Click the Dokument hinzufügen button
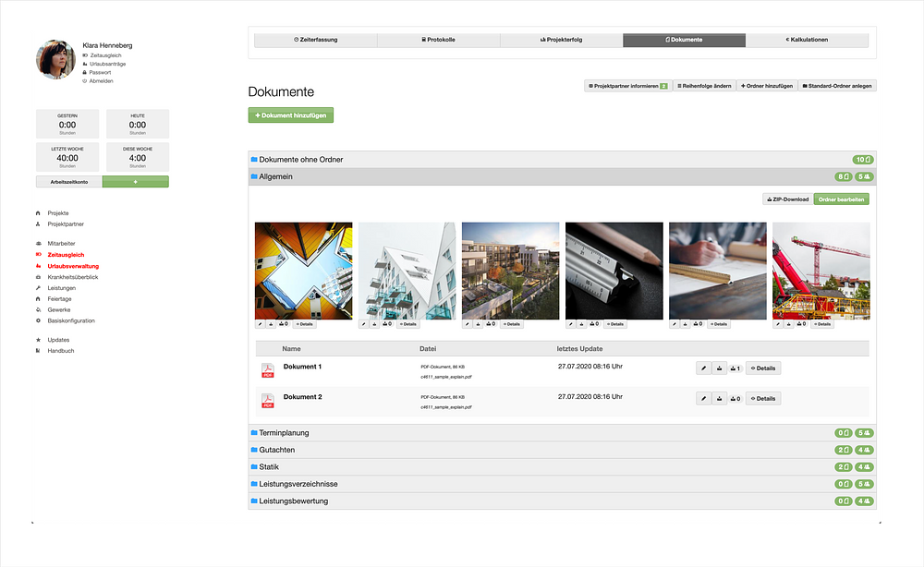The width and height of the screenshot is (924, 567). coord(291,115)
